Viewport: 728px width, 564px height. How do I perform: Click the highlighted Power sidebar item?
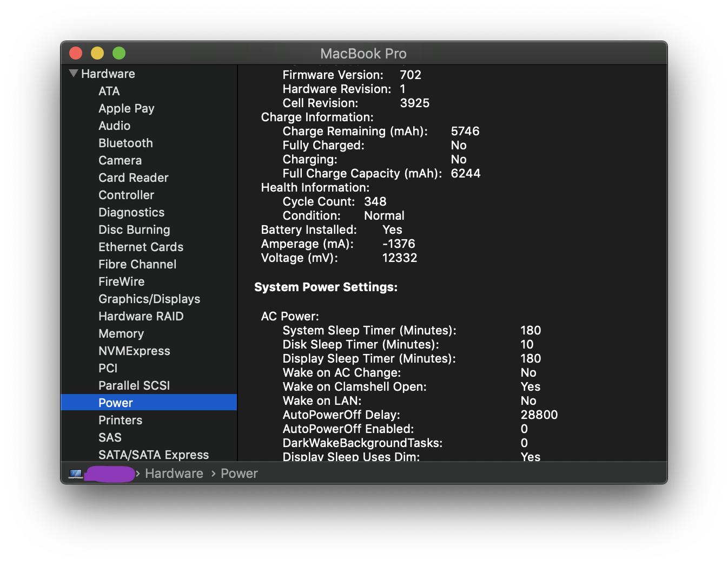coord(149,402)
